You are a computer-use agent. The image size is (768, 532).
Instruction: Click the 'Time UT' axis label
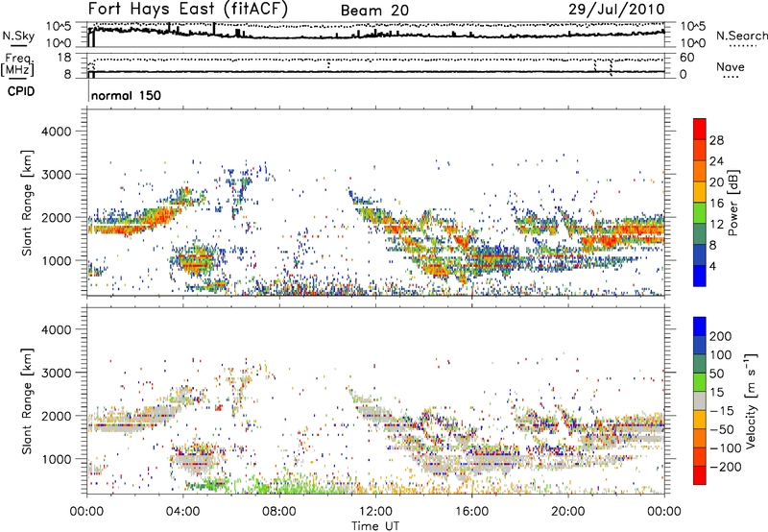tap(375, 526)
